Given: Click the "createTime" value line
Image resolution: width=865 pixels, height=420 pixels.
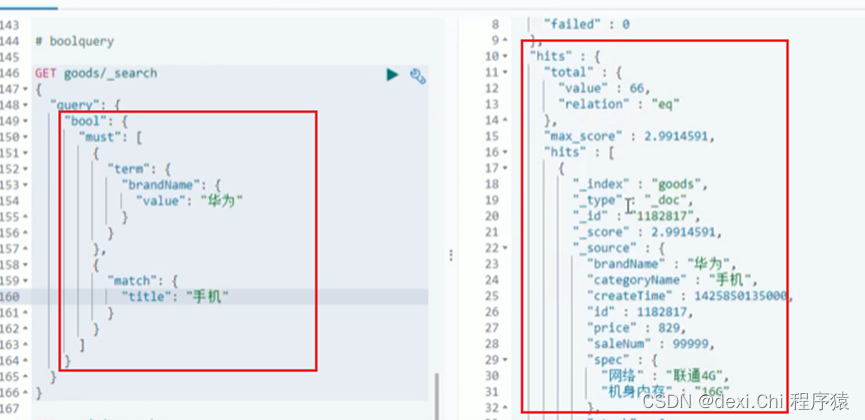Looking at the screenshot, I should click(x=690, y=296).
